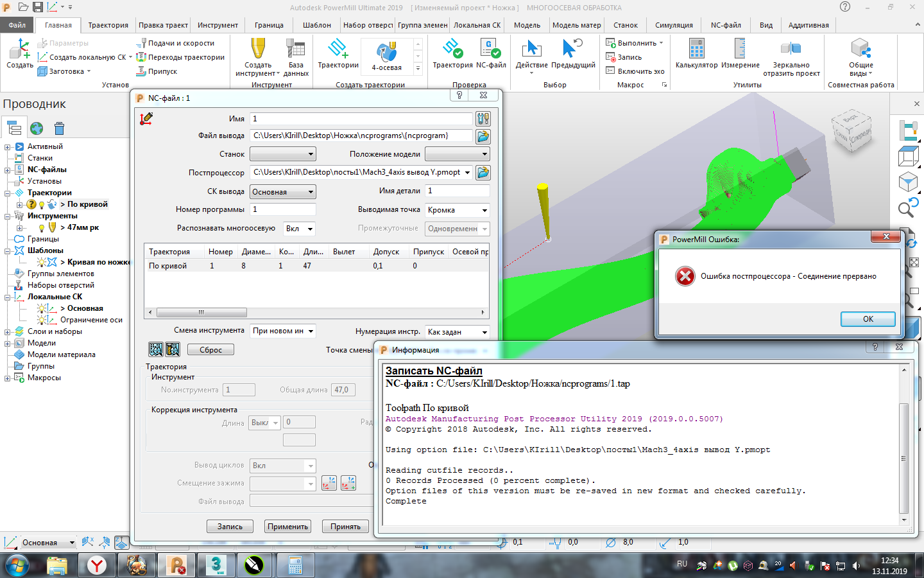Open the tool База данных
The width and height of the screenshot is (924, 578).
pyautogui.click(x=296, y=57)
